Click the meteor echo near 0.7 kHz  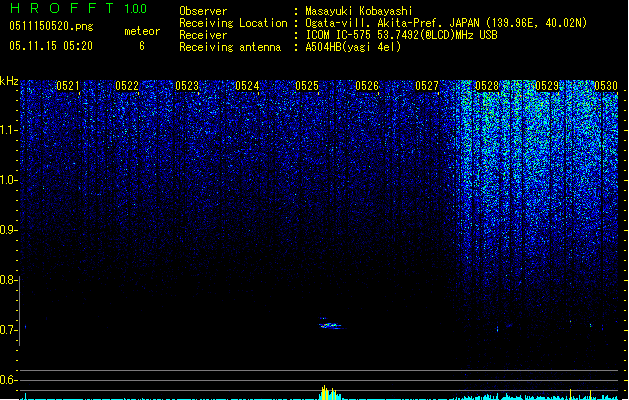click(330, 324)
